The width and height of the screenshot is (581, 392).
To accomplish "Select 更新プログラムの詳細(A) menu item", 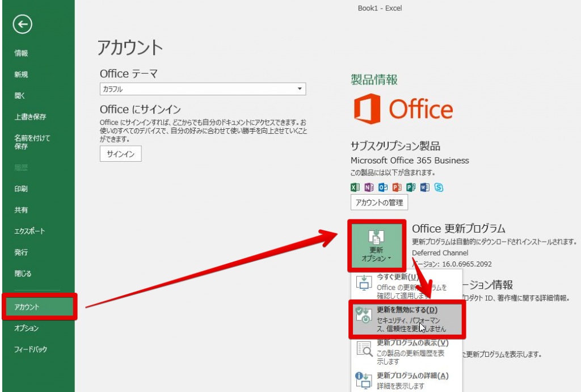I will tap(407, 380).
